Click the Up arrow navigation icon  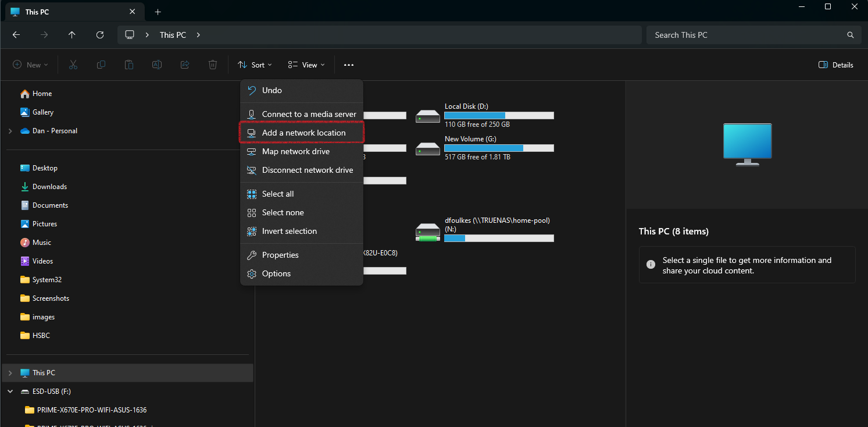pos(72,35)
